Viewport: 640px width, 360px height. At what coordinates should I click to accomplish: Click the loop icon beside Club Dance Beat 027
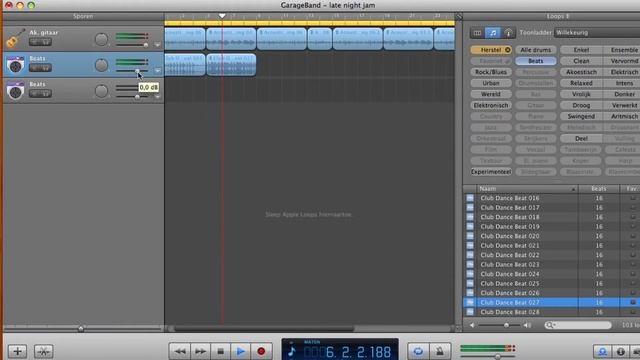point(470,302)
